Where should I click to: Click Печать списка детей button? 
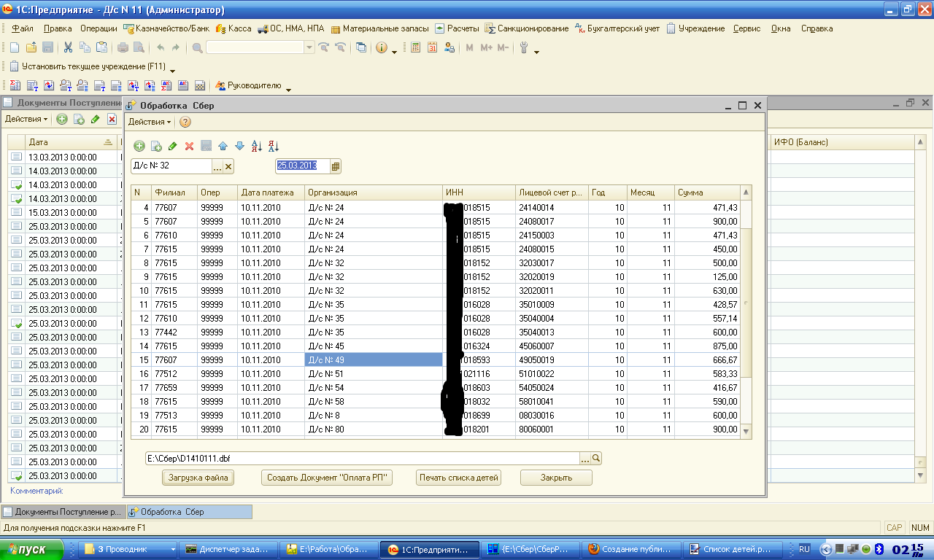coord(459,478)
